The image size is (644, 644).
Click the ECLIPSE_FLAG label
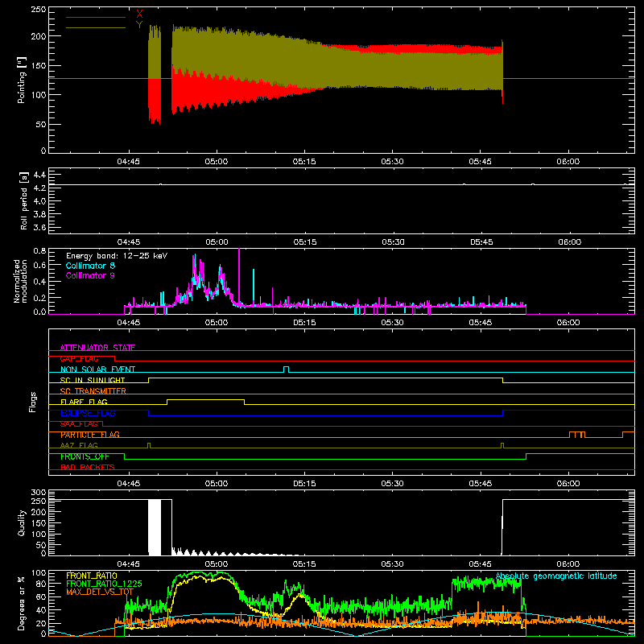click(x=88, y=413)
